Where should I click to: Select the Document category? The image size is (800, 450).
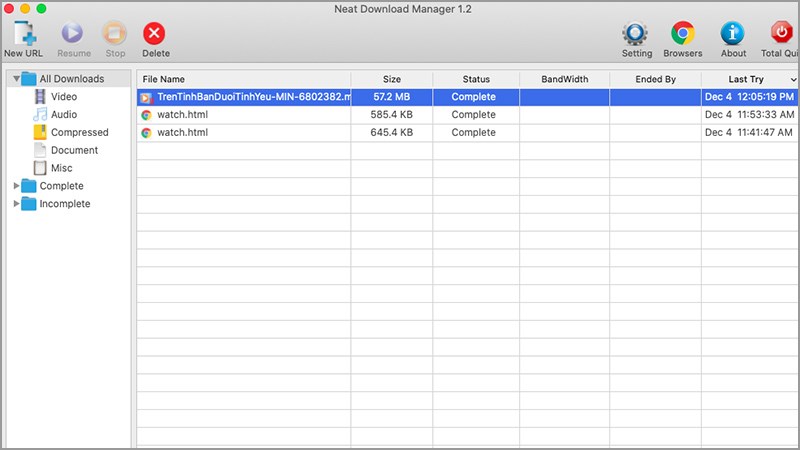pos(74,150)
